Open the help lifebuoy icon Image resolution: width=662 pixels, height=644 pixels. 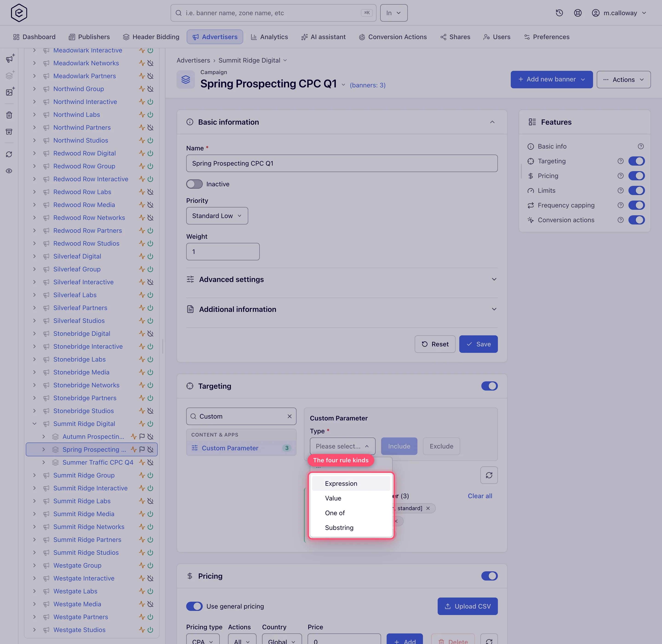pos(578,13)
